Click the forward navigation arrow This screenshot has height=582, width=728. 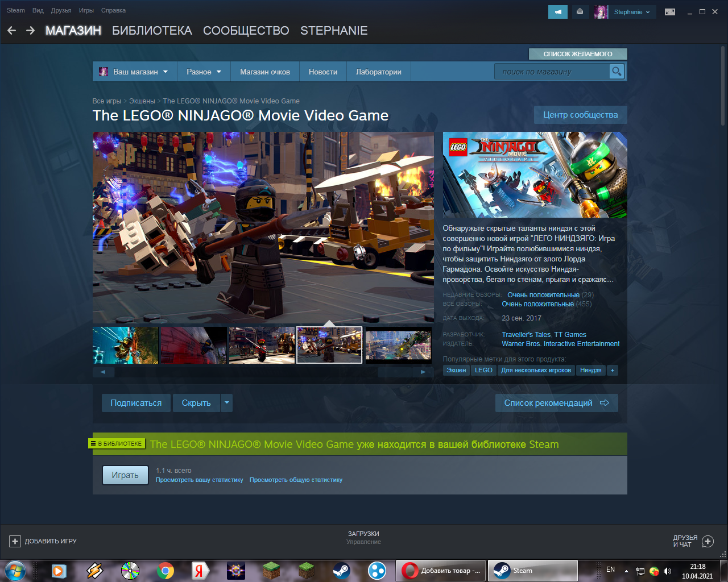click(x=31, y=31)
